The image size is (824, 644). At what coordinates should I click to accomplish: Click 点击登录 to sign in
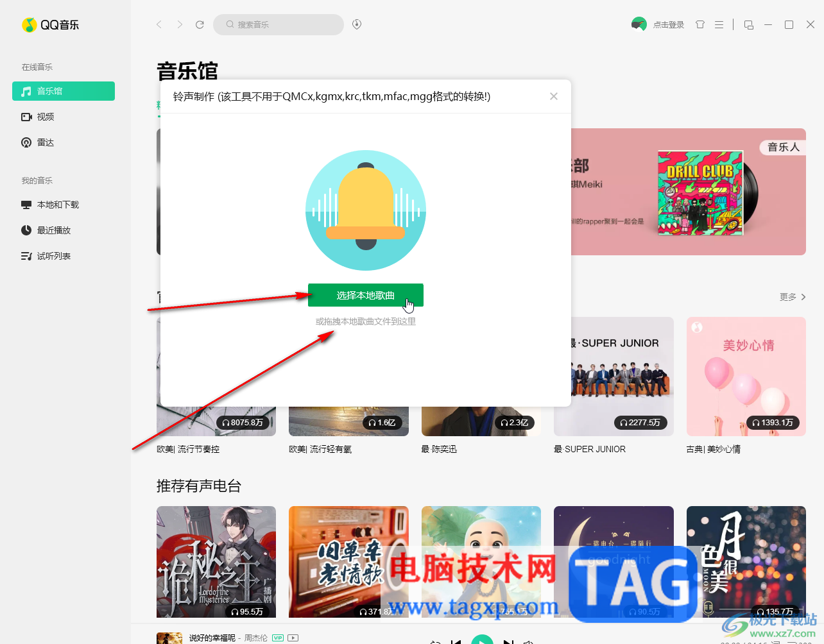point(669,25)
